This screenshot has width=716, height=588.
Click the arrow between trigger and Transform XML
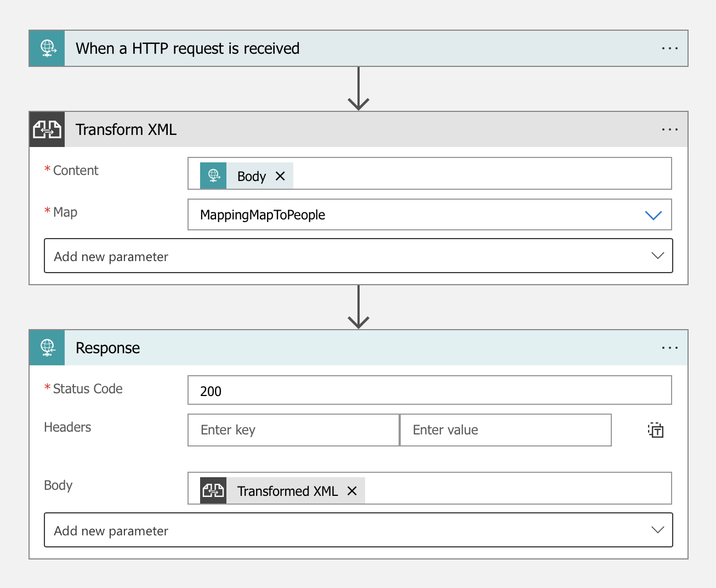[x=359, y=88]
